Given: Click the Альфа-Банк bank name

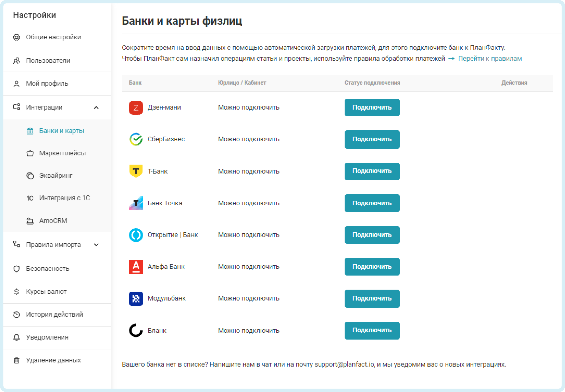Looking at the screenshot, I should pyautogui.click(x=166, y=267).
